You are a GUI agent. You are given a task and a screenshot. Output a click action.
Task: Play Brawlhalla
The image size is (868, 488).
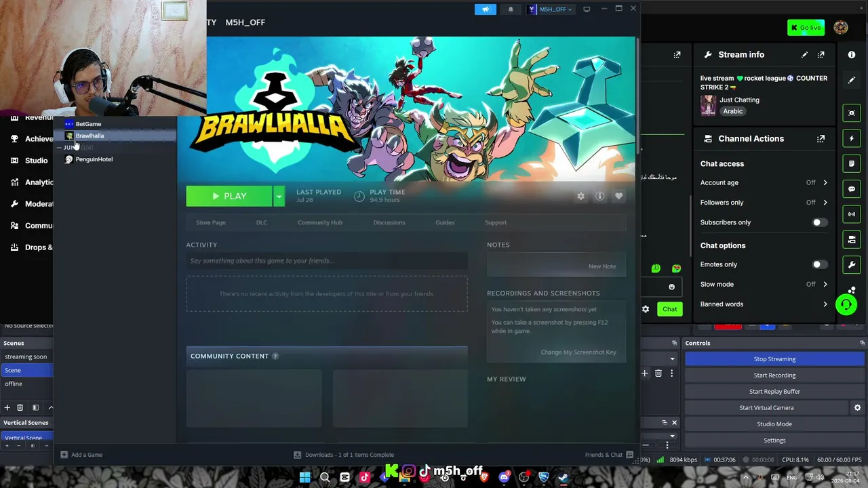229,196
